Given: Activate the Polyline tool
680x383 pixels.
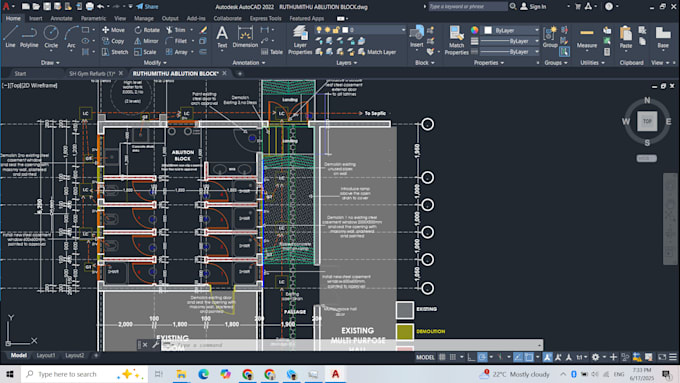Looking at the screenshot, I should 29,36.
